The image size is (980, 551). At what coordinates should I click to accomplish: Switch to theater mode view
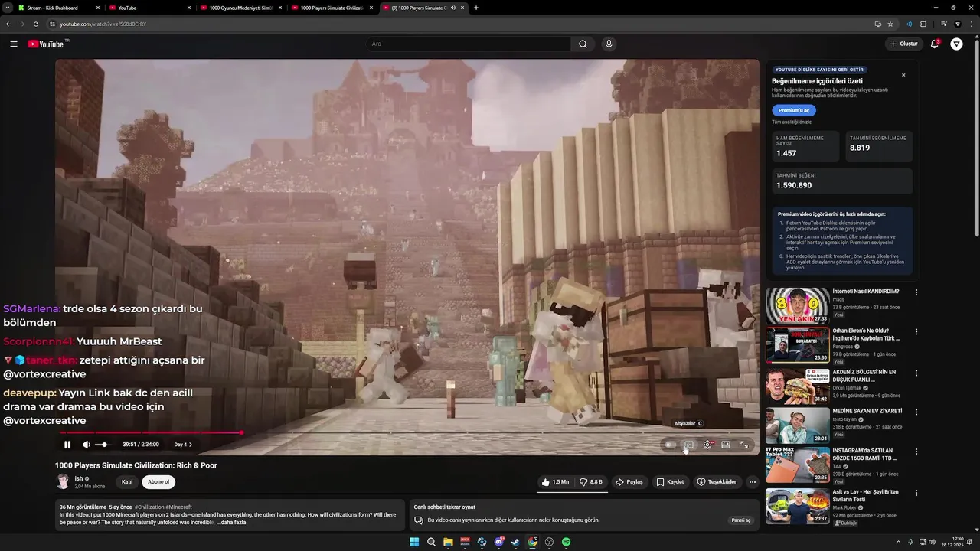point(726,445)
